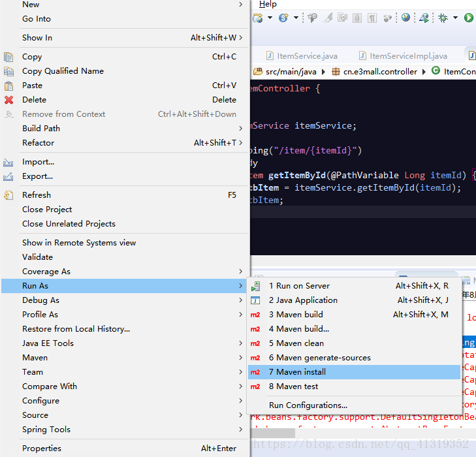476x457 pixels.
Task: Click the horizontal console scrollbar thumb
Action: point(273,433)
